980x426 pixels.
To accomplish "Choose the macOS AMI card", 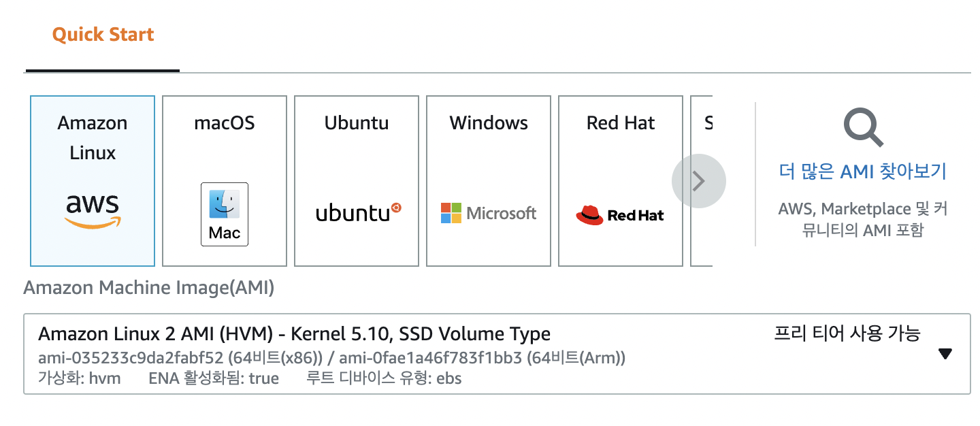I will pyautogui.click(x=225, y=181).
